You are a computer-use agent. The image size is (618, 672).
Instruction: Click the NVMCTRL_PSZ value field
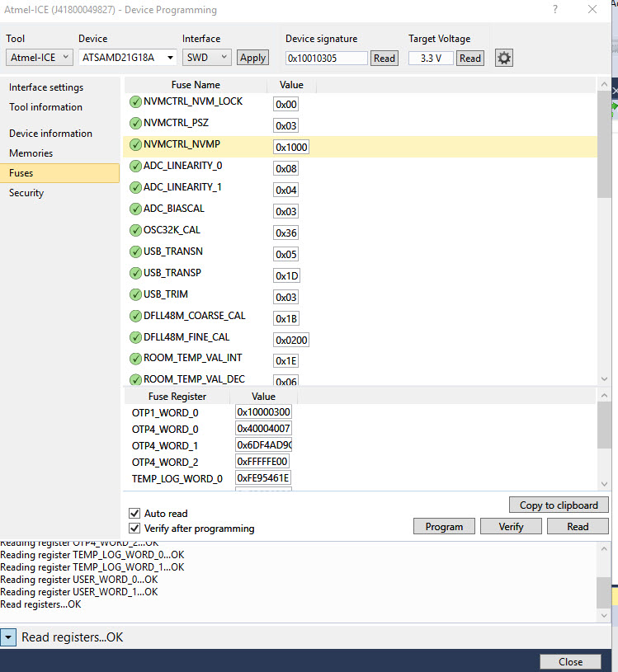(286, 125)
